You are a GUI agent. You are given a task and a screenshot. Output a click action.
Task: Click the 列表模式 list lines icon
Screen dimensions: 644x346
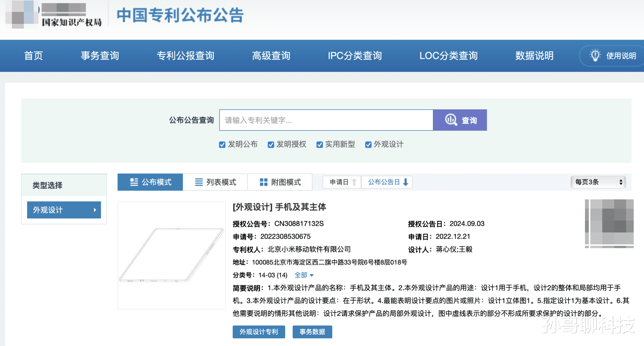(x=199, y=182)
